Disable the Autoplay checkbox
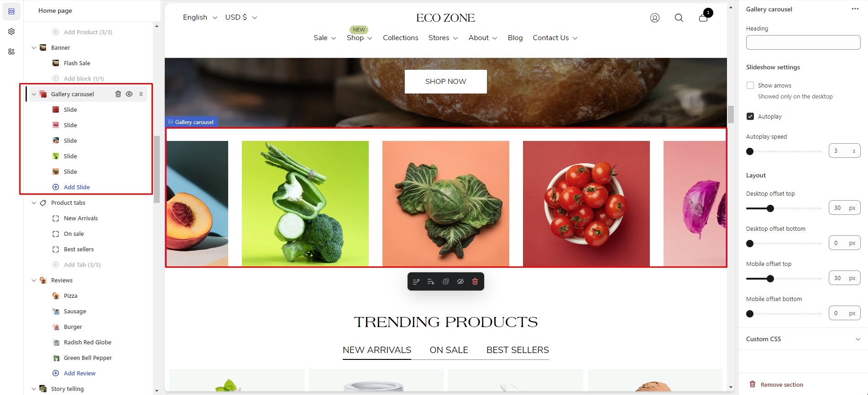 pos(750,116)
